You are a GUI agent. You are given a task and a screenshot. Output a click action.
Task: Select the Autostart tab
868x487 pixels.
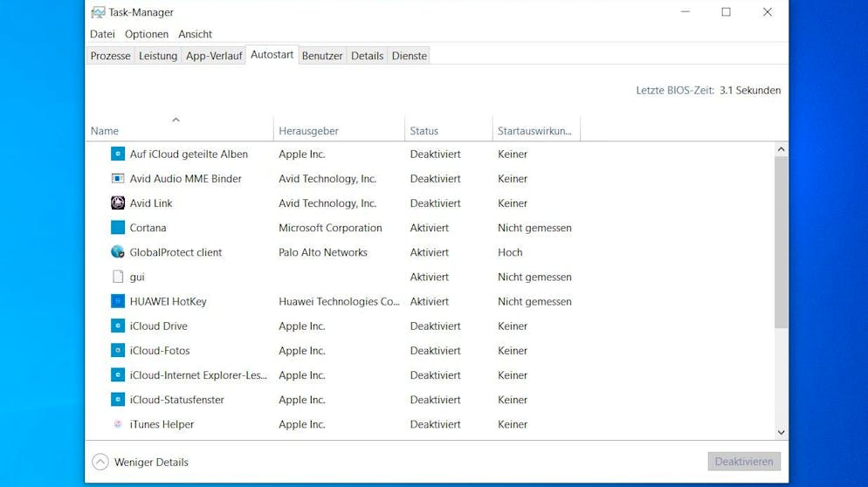[272, 55]
